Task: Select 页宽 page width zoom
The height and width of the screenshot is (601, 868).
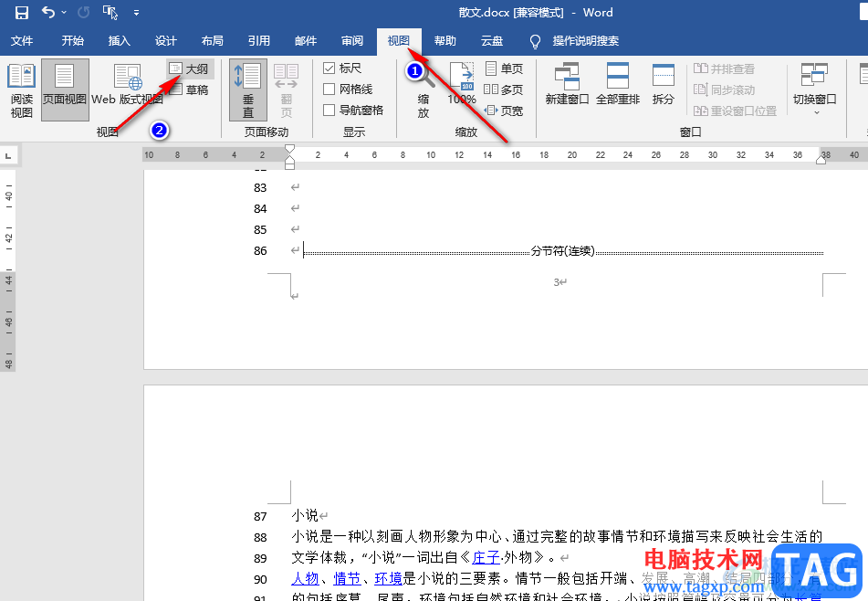Action: coord(504,111)
